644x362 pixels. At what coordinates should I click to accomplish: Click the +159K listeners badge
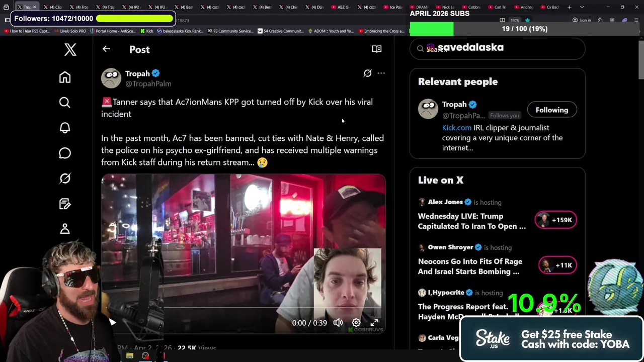coord(556,220)
